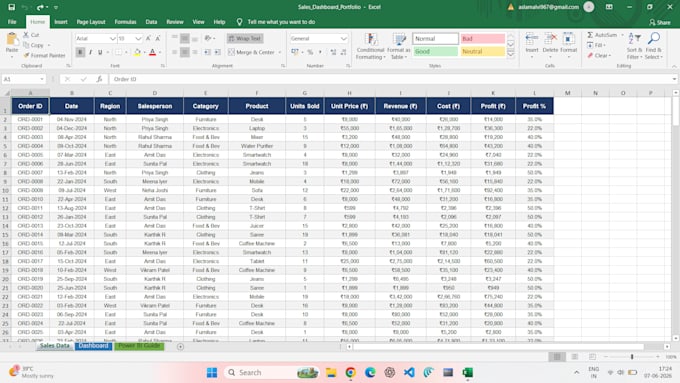Apply Comma Style number format
Image resolution: width=680 pixels, height=383 pixels.
coord(320,52)
